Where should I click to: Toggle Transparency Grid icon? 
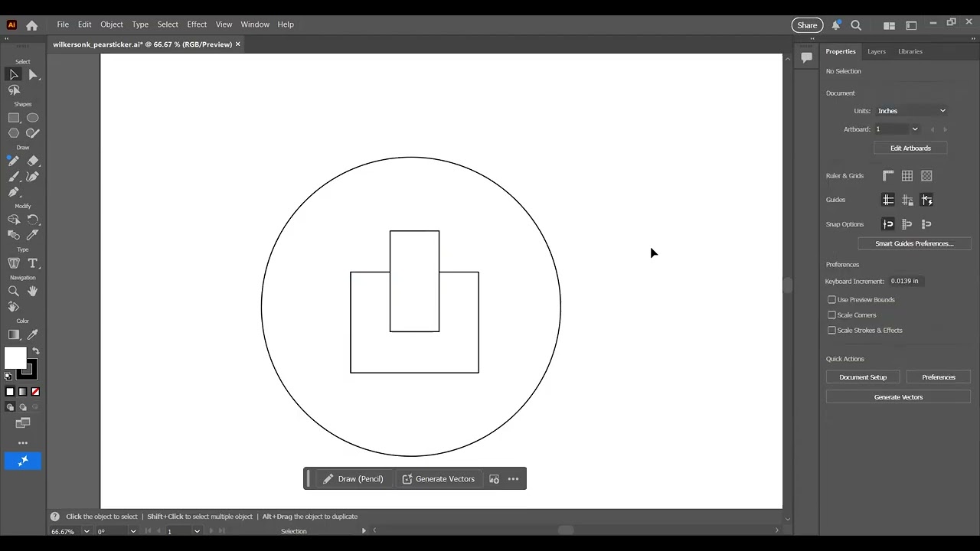(926, 176)
